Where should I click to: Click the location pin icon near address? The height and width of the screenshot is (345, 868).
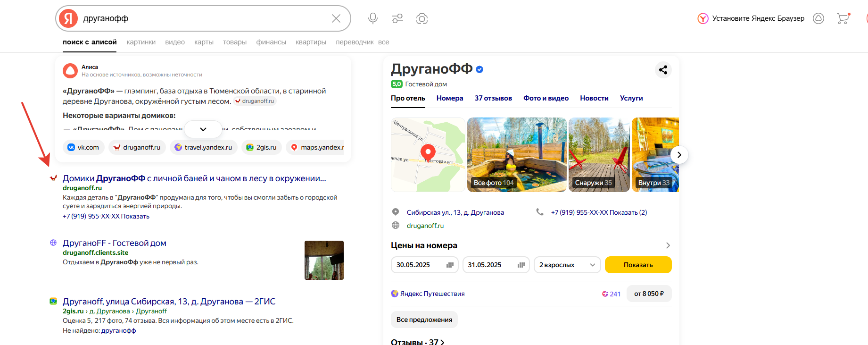coord(396,212)
